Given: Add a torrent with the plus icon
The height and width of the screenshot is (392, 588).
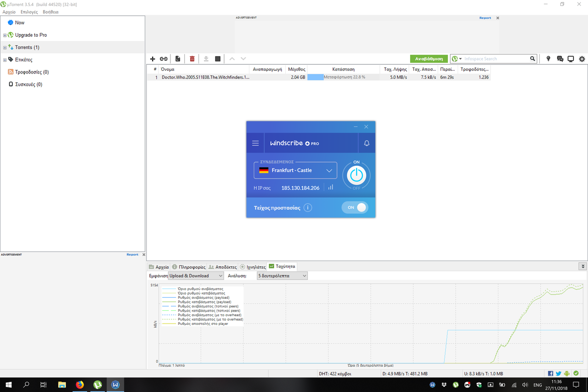Looking at the screenshot, I should pyautogui.click(x=153, y=59).
